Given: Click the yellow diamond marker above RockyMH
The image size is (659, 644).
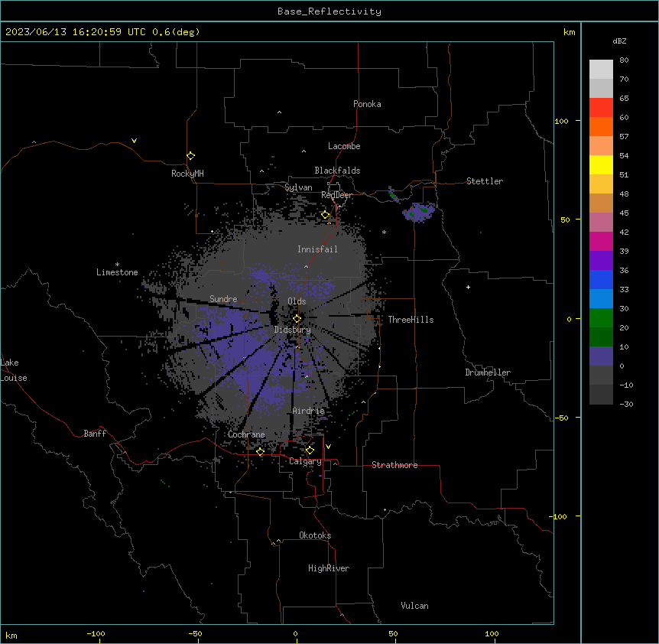Looking at the screenshot, I should (x=191, y=156).
